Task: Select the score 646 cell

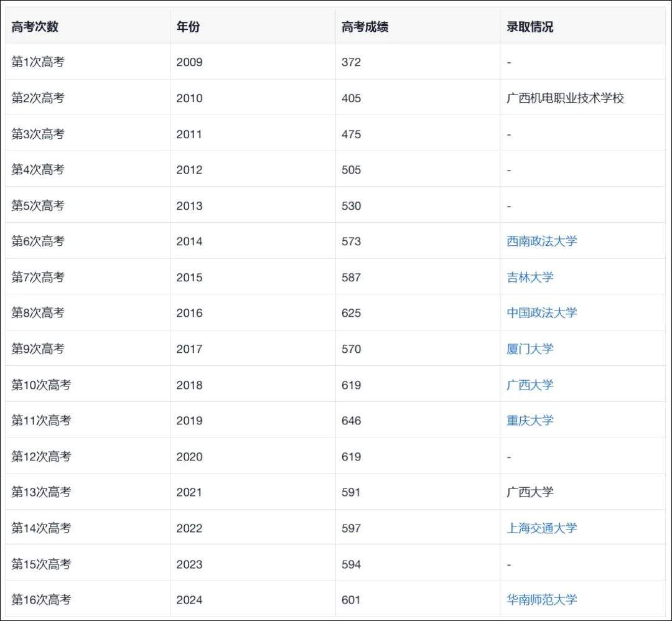Action: [418, 421]
